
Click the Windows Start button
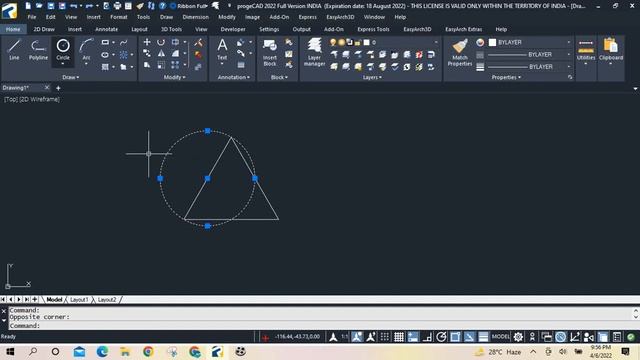click(10, 351)
